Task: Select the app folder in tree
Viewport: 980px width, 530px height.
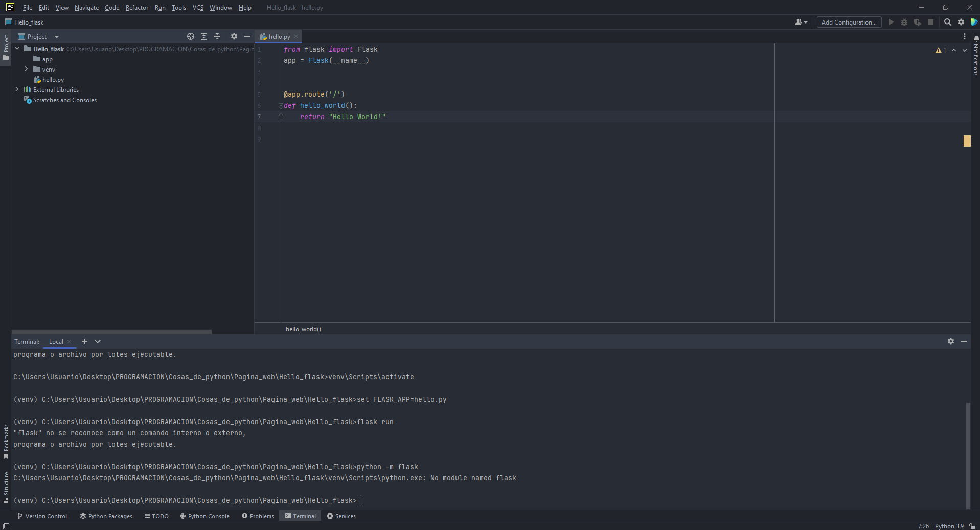Action: click(43, 59)
